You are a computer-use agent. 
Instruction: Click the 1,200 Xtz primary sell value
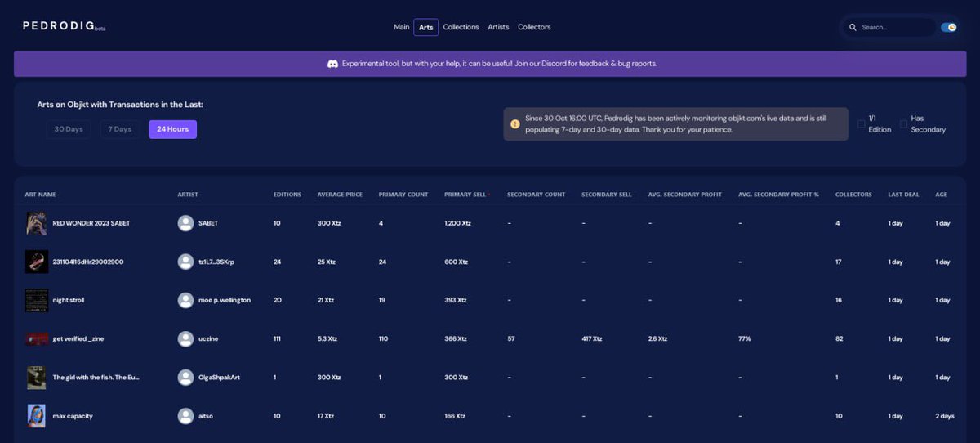click(457, 223)
